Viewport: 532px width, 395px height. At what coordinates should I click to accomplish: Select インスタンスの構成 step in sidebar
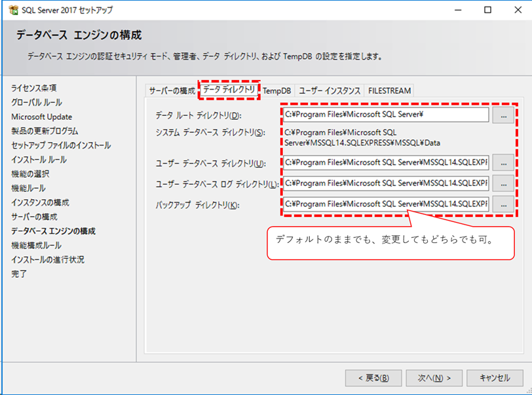(40, 202)
